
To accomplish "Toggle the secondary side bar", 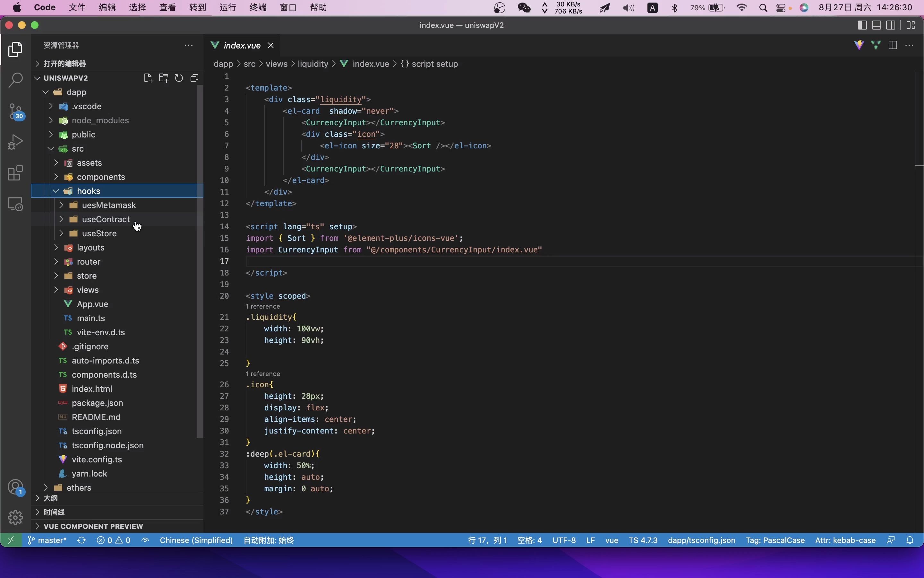I will pos(891,25).
